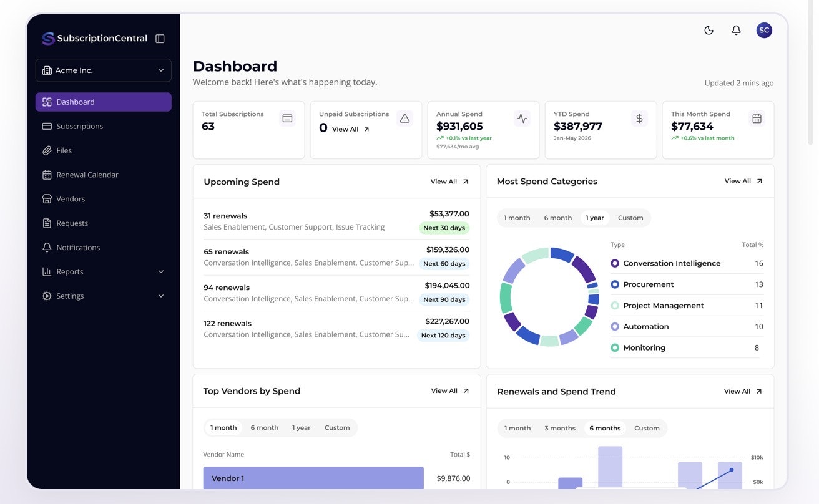The image size is (819, 504).
Task: Click the Renewal Calendar icon in sidebar
Action: pos(47,175)
